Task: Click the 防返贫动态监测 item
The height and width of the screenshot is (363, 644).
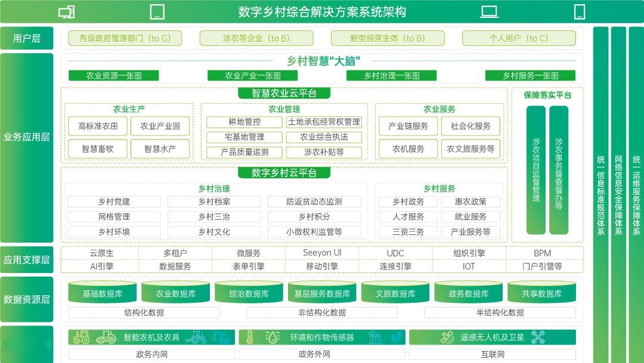Action: pyautogui.click(x=314, y=201)
